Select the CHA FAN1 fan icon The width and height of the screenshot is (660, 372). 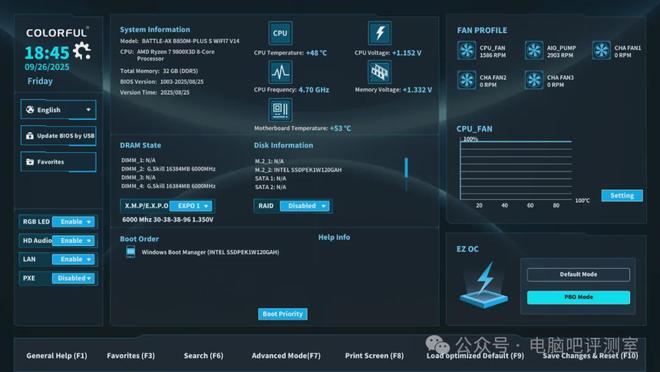(601, 50)
